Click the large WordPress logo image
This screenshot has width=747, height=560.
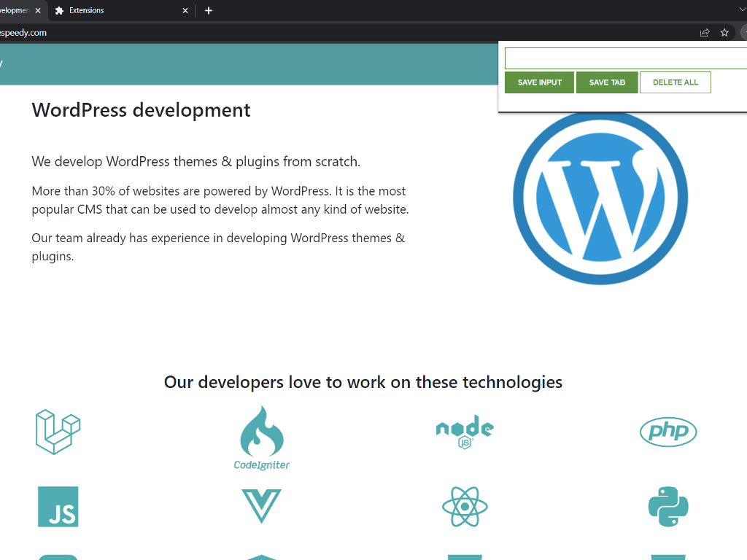coord(600,198)
